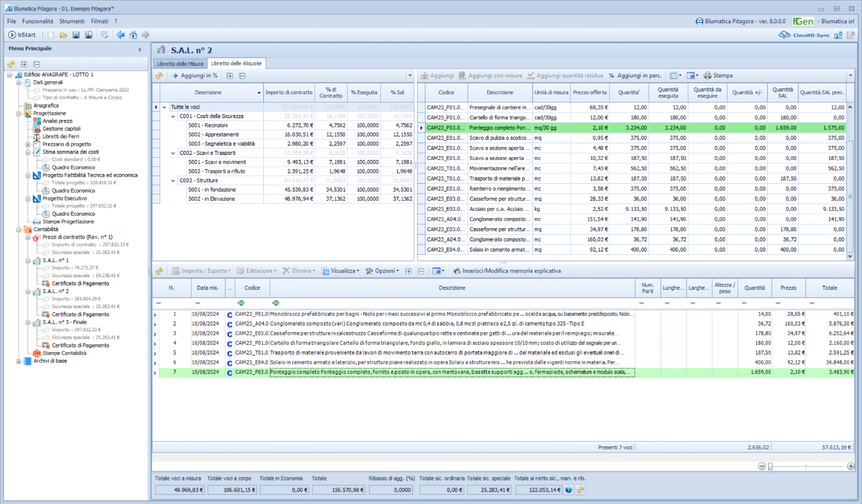
Task: Click the Home navigation icon
Action: pyautogui.click(x=133, y=35)
